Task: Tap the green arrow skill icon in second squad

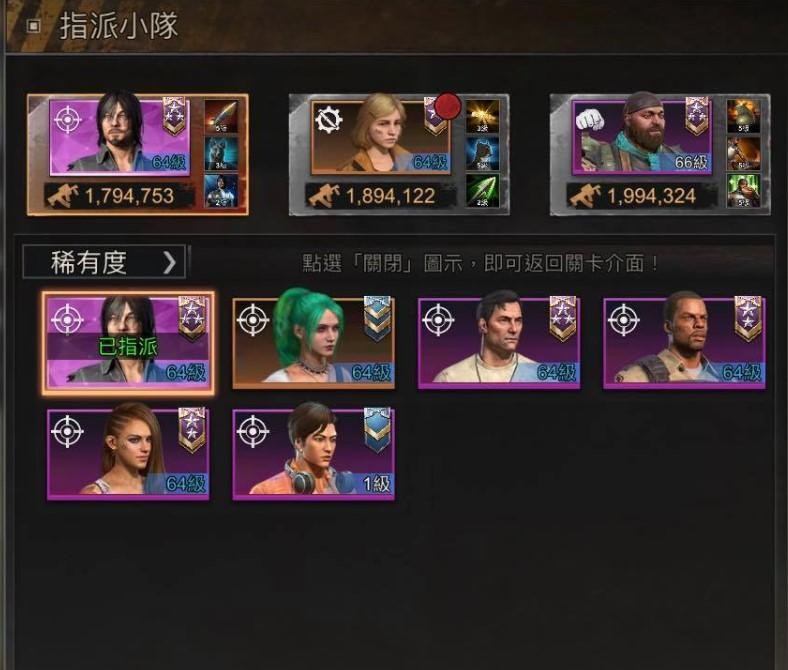Action: (482, 190)
